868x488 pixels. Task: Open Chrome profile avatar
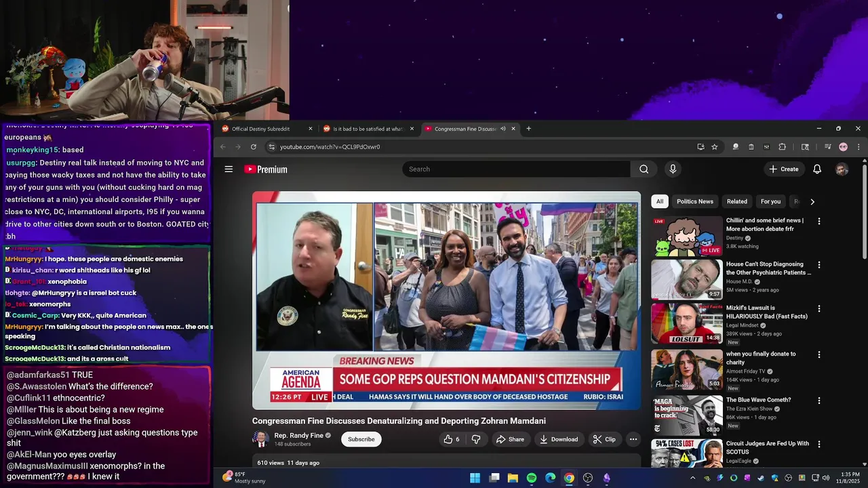pyautogui.click(x=843, y=147)
